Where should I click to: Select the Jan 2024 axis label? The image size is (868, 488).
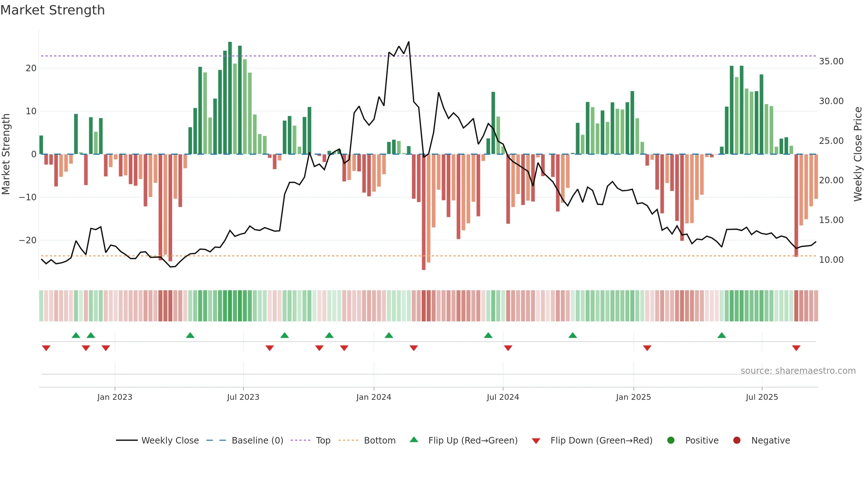[374, 397]
